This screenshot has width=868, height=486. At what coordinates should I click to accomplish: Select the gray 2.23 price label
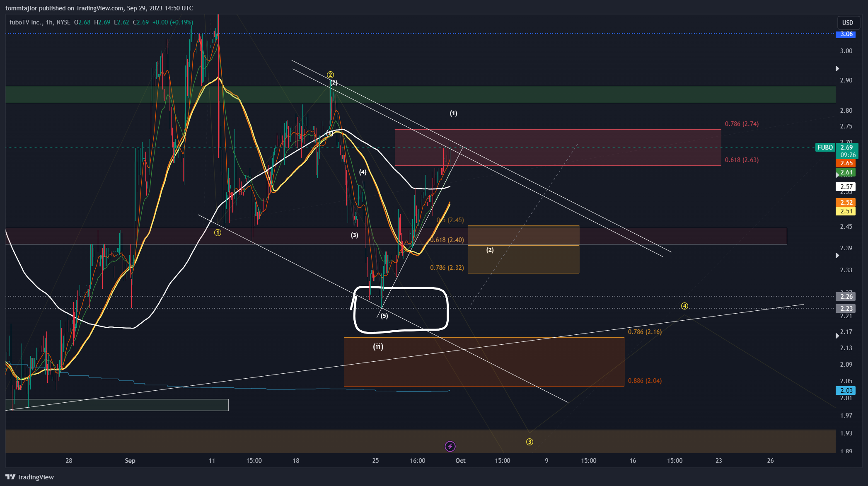pos(846,309)
